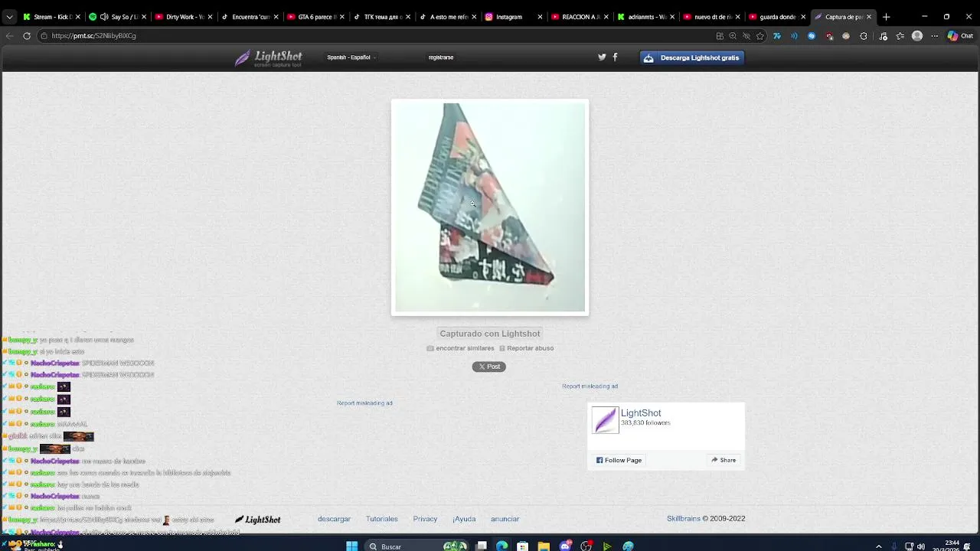This screenshot has height=551, width=980.
Task: Open the Copilot Chat button
Action: point(960,36)
